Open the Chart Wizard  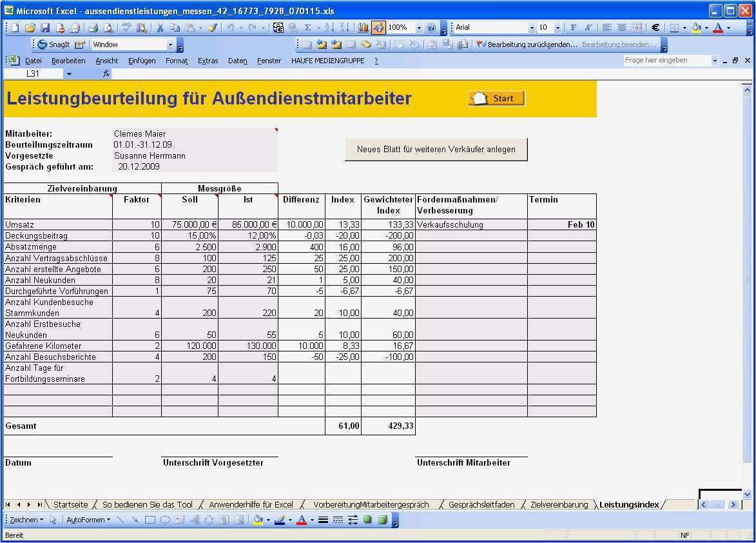point(363,28)
